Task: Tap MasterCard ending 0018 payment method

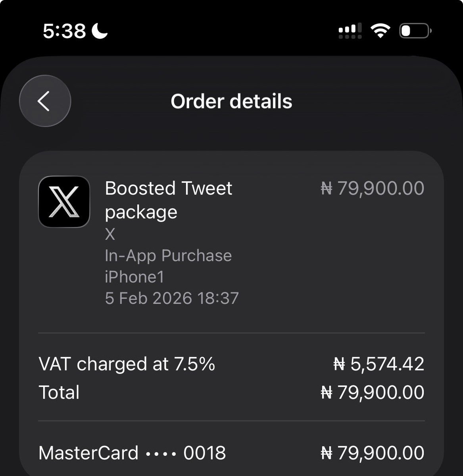Action: tap(132, 453)
